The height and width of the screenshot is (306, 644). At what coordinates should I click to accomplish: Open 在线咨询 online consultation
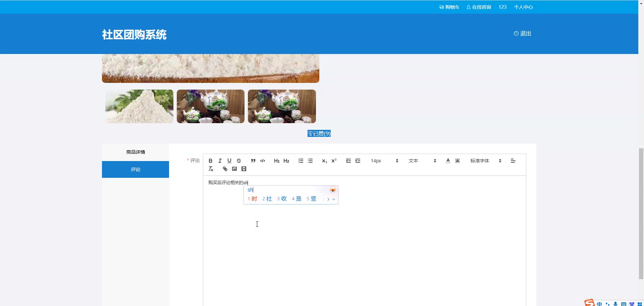coord(479,7)
